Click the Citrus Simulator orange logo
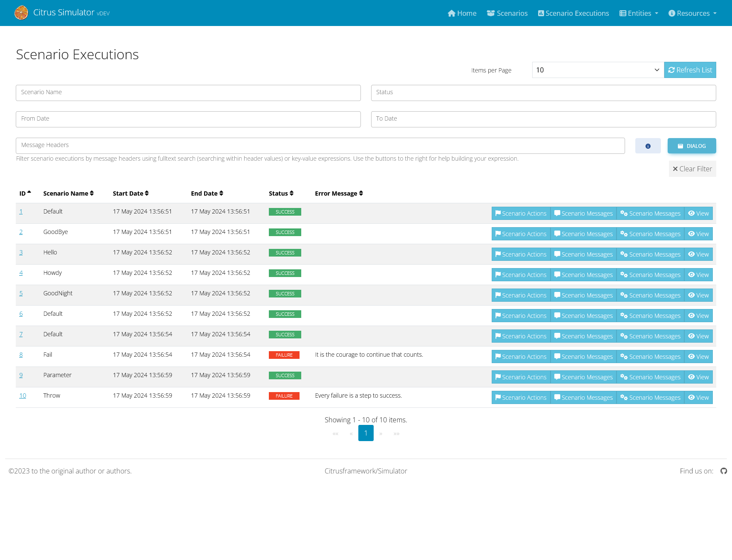The height and width of the screenshot is (560, 732). click(x=21, y=13)
